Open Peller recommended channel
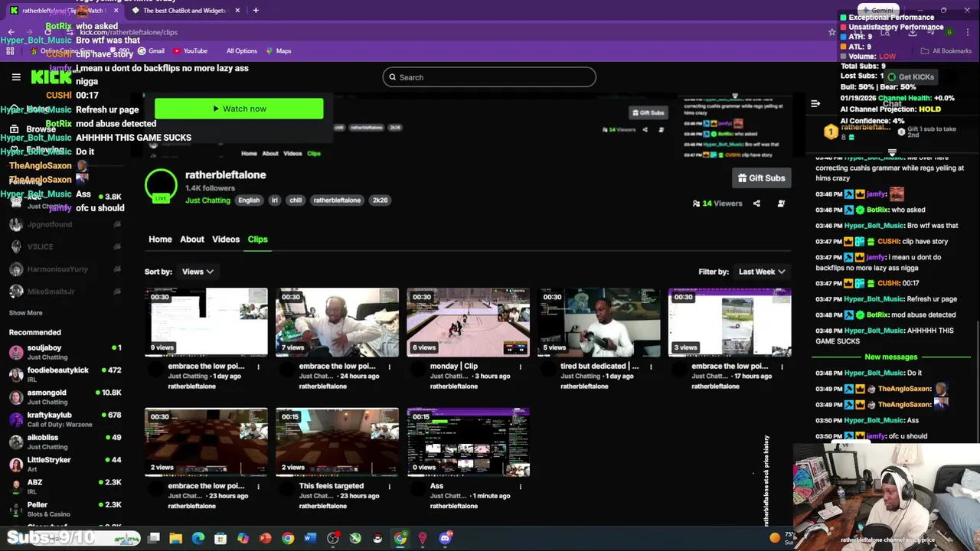980x551 pixels. coord(65,510)
